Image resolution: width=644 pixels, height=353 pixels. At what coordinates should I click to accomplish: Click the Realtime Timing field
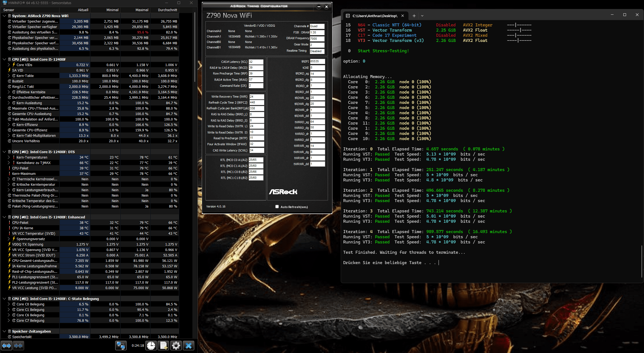coord(317,51)
